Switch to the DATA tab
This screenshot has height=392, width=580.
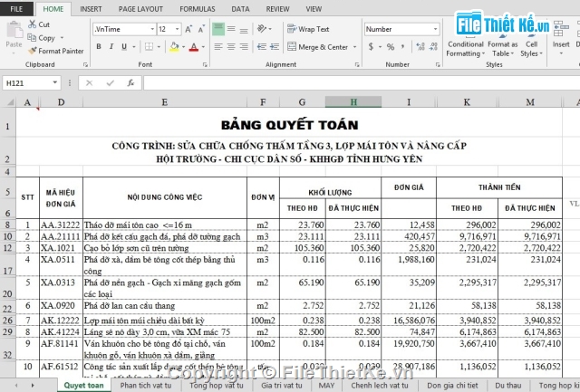pyautogui.click(x=240, y=9)
